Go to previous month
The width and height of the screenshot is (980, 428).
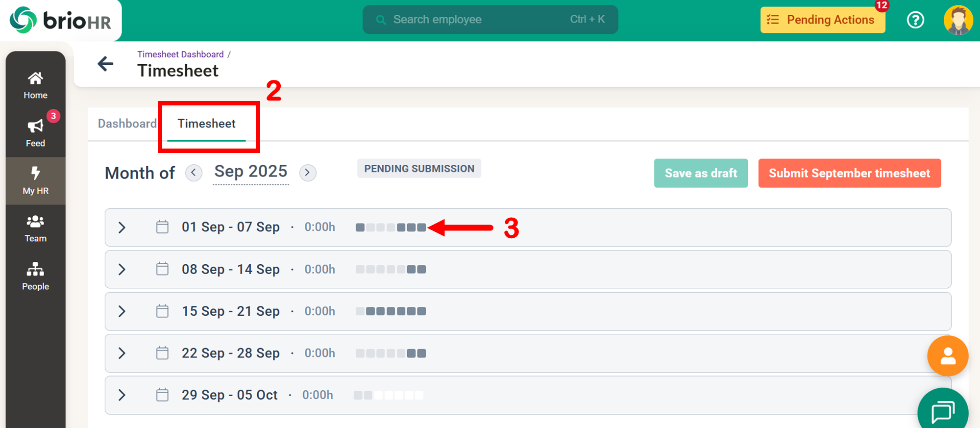pyautogui.click(x=194, y=173)
